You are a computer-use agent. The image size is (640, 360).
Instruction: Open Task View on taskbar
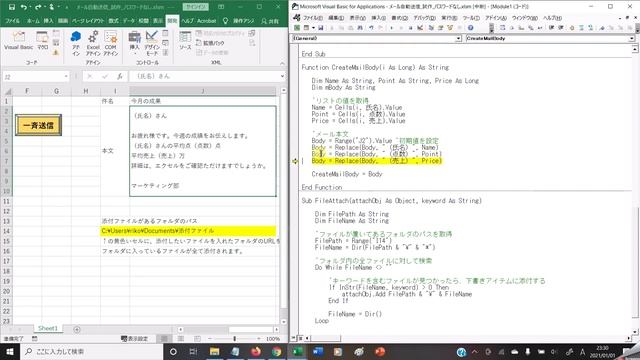[x=193, y=351]
